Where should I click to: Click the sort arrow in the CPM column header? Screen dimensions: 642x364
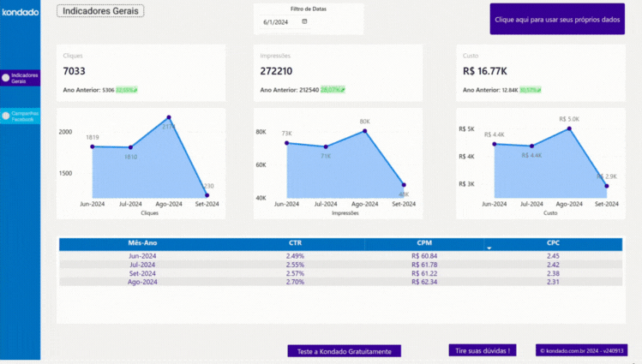pos(489,248)
